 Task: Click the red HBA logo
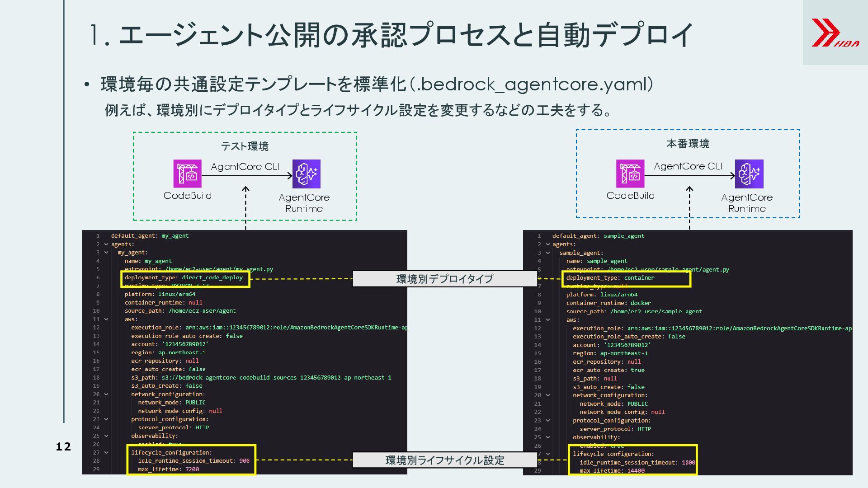pyautogui.click(x=834, y=33)
